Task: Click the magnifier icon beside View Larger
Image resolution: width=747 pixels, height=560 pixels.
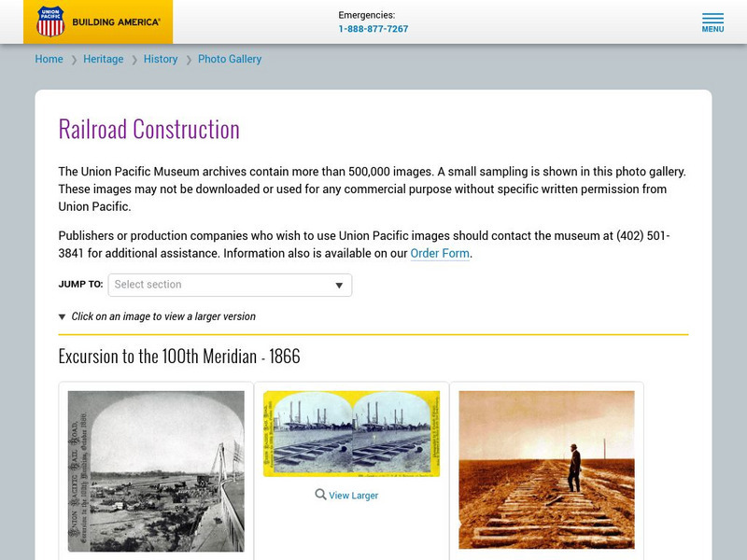Action: click(x=317, y=495)
